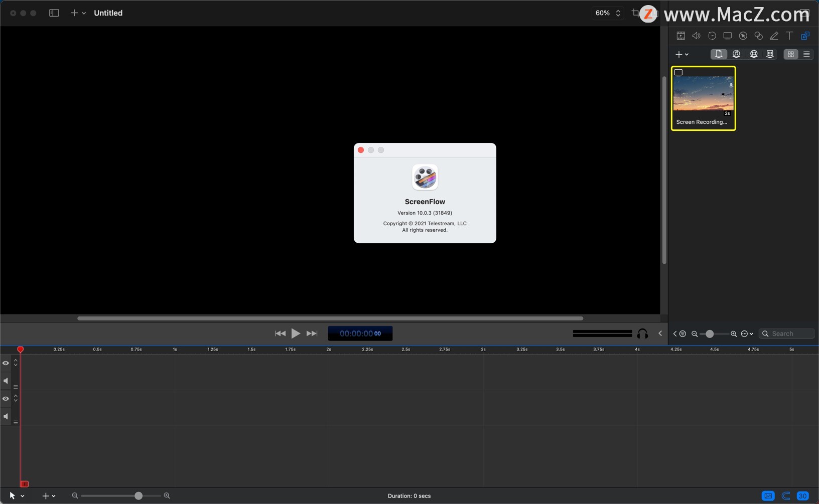Mute the second track's audio
This screenshot has width=819, height=504.
tap(6, 416)
